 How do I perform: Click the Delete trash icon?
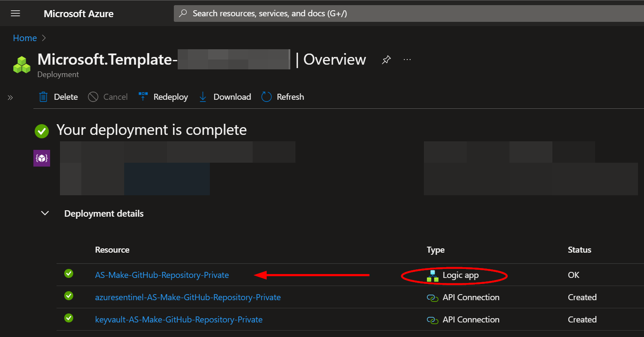pyautogui.click(x=43, y=97)
